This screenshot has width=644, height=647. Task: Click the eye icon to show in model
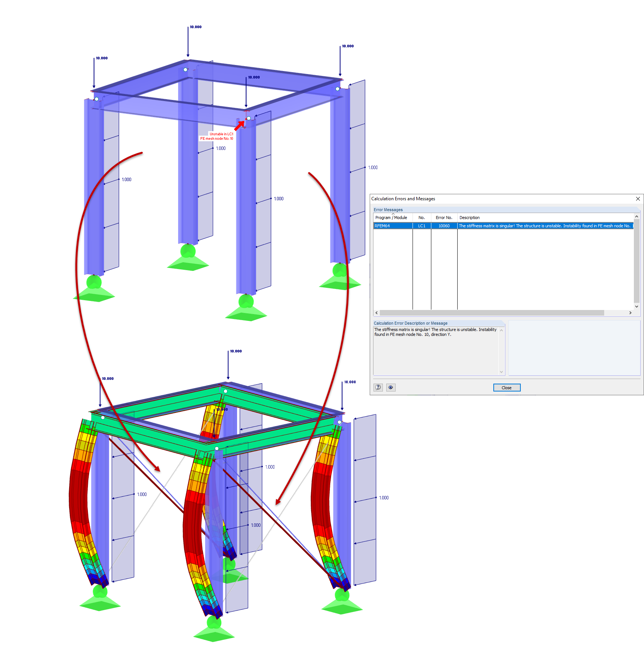point(391,387)
